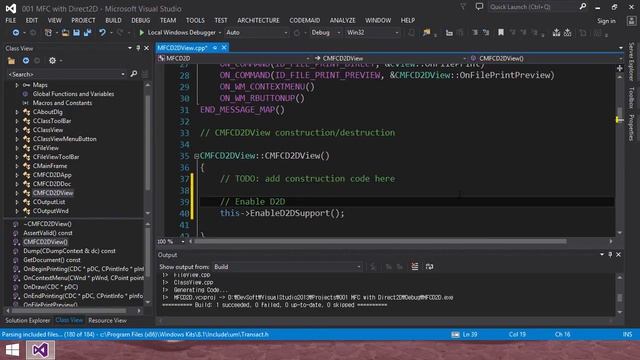Click the Windows Start button
This screenshot has width=640, height=360.
(12, 350)
